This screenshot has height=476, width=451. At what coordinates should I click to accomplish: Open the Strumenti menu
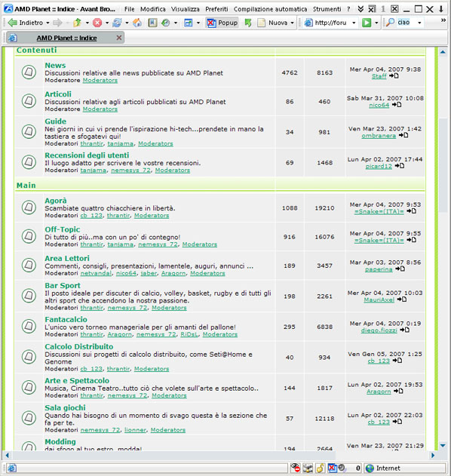coord(327,9)
